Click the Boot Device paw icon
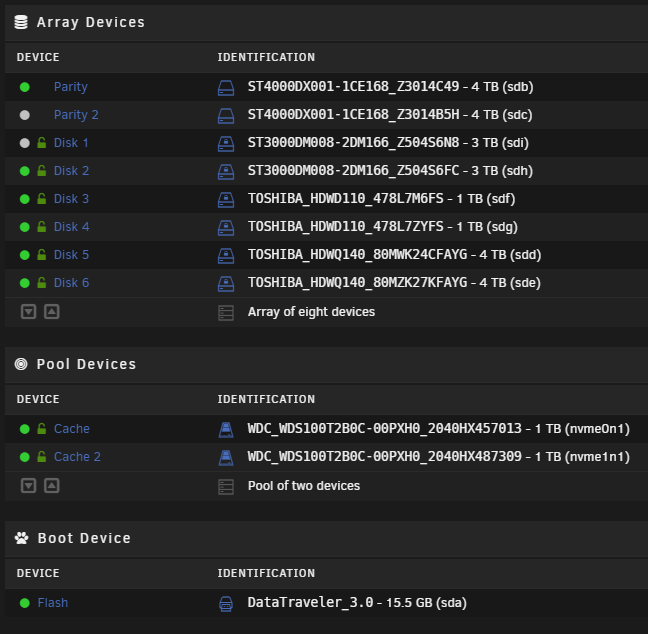Viewport: 648px width, 634px height. 21,538
